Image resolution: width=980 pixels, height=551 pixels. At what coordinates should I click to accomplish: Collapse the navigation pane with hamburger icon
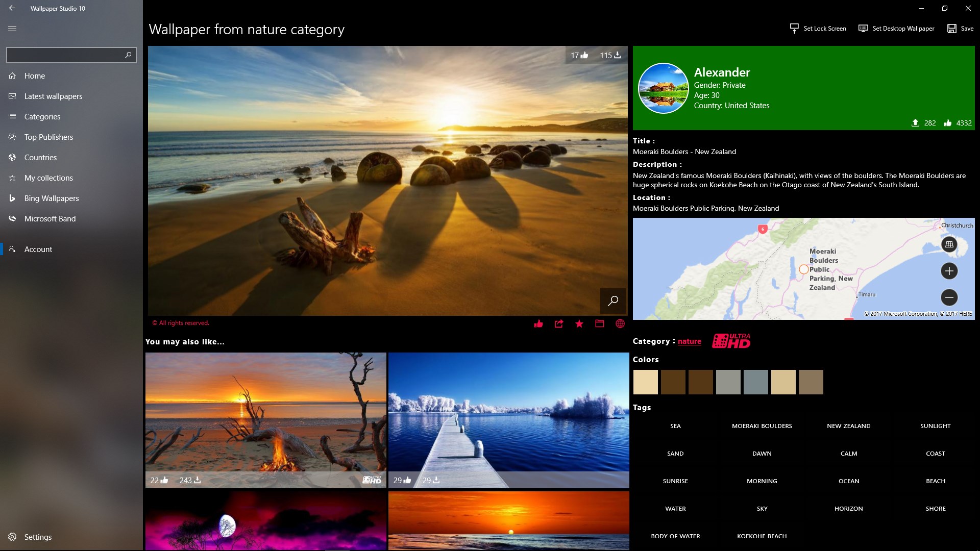(x=12, y=29)
